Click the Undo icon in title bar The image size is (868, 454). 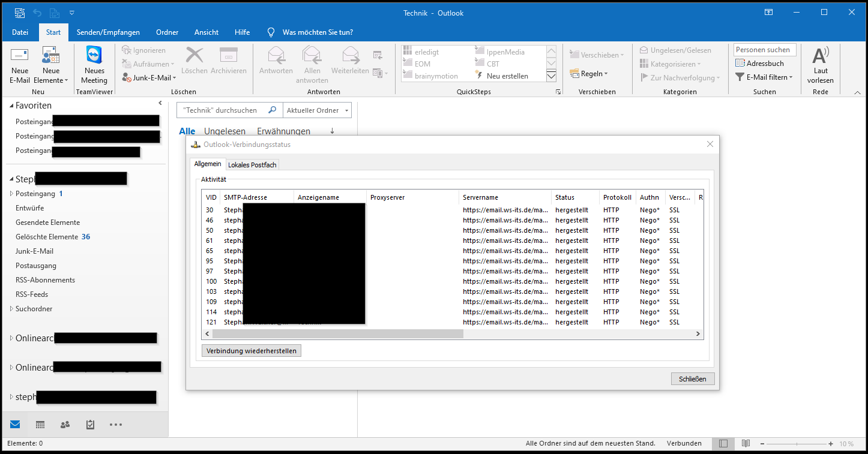(x=37, y=13)
